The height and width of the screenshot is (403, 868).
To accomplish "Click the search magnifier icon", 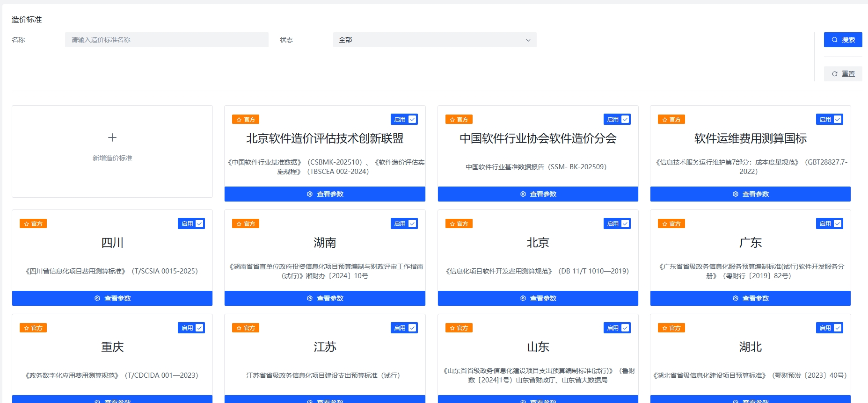I will pyautogui.click(x=834, y=40).
